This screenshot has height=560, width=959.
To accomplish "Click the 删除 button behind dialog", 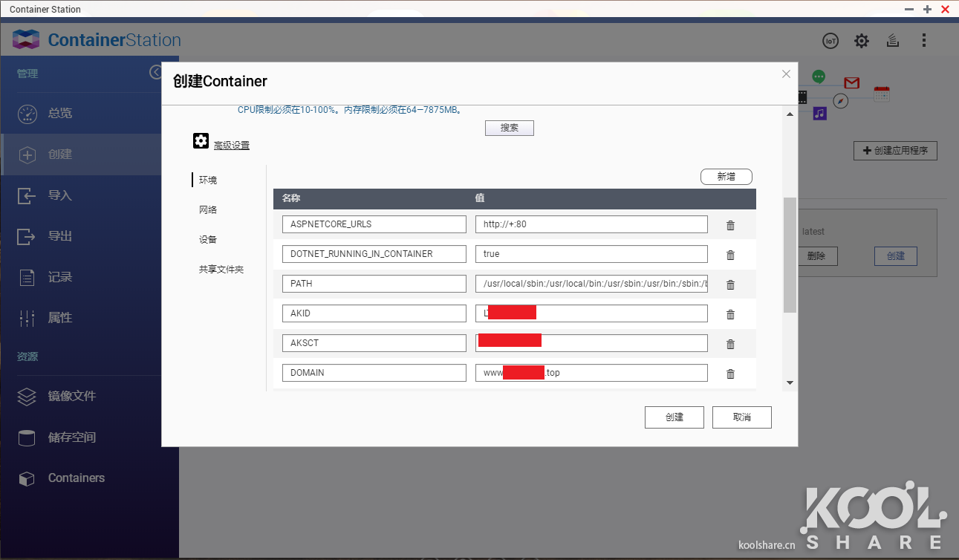I will click(816, 256).
